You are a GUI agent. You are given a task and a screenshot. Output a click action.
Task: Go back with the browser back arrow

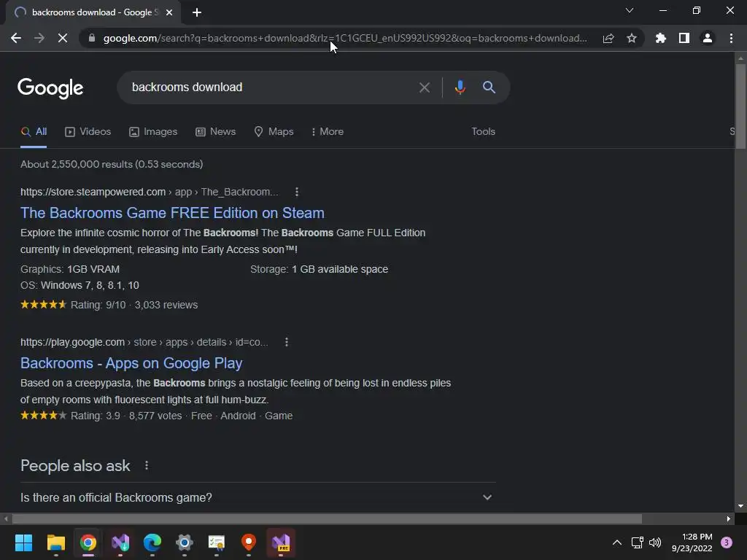point(16,38)
